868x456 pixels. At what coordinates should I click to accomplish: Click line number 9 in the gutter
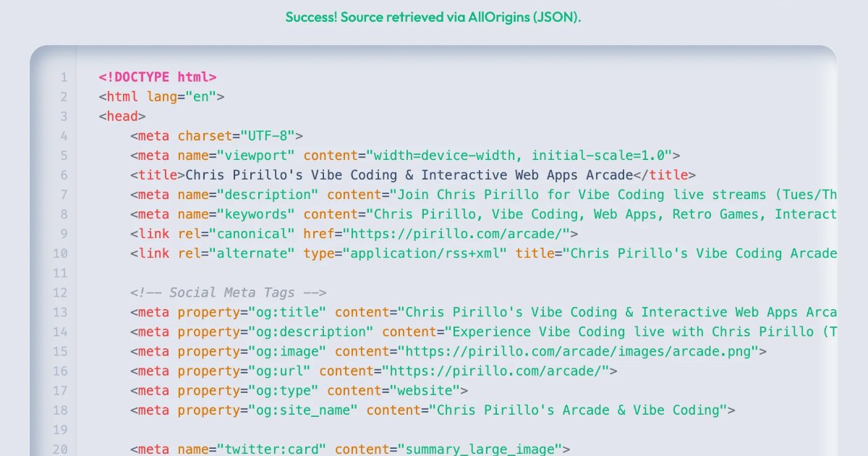(64, 233)
